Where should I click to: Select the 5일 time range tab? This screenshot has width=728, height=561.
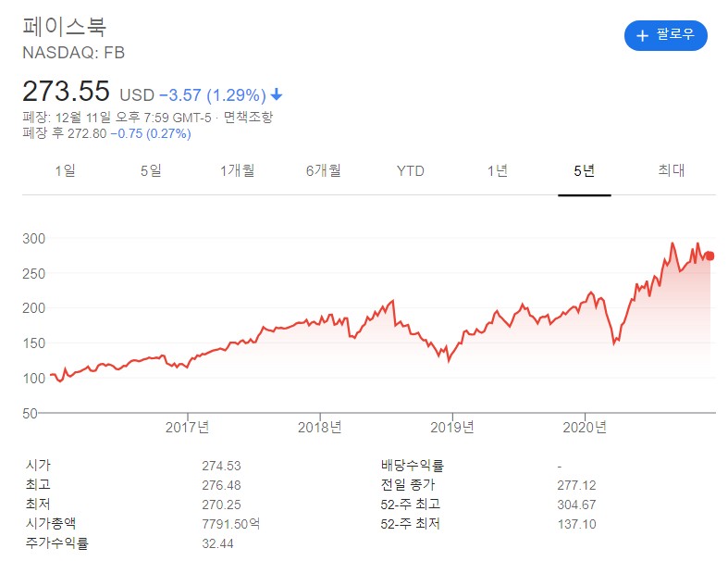(x=151, y=170)
